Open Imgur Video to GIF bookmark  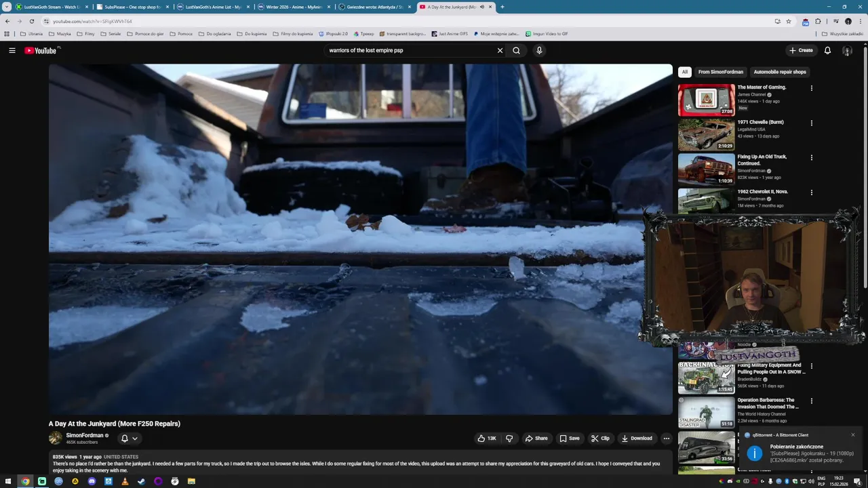[x=547, y=33]
